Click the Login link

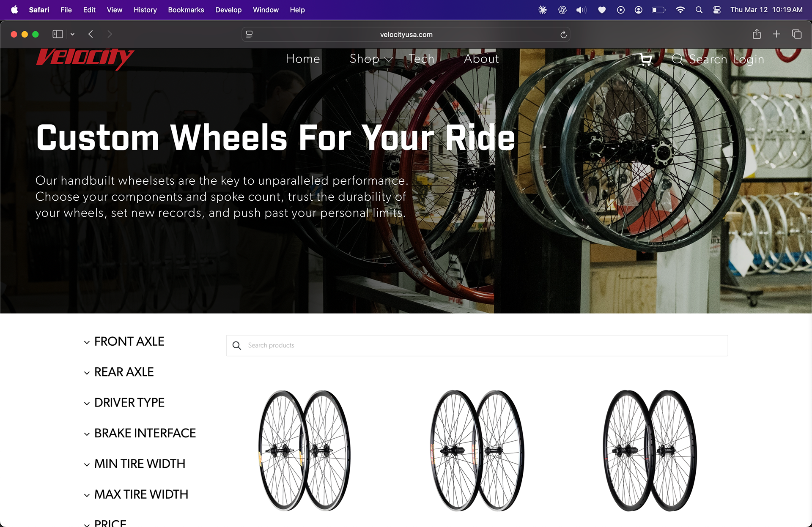(748, 60)
